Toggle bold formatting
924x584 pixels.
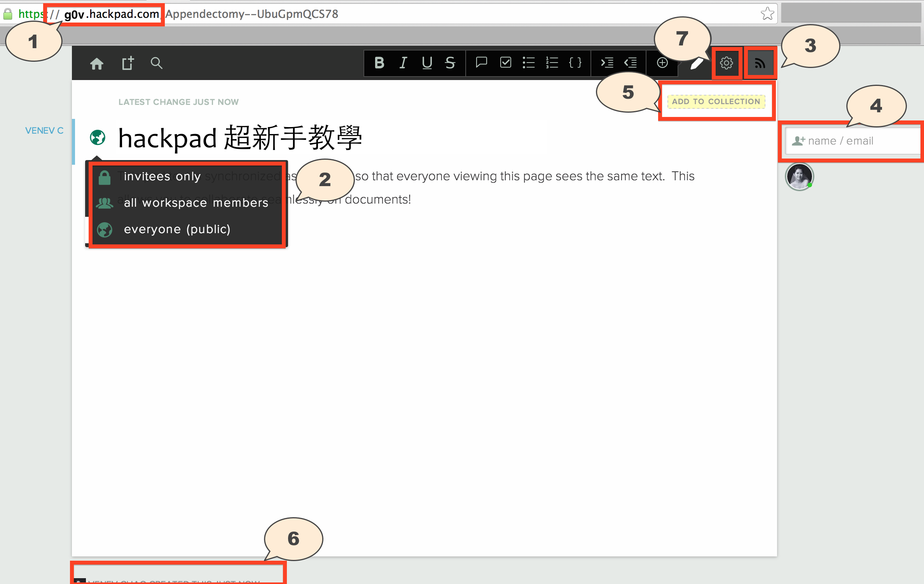click(379, 63)
